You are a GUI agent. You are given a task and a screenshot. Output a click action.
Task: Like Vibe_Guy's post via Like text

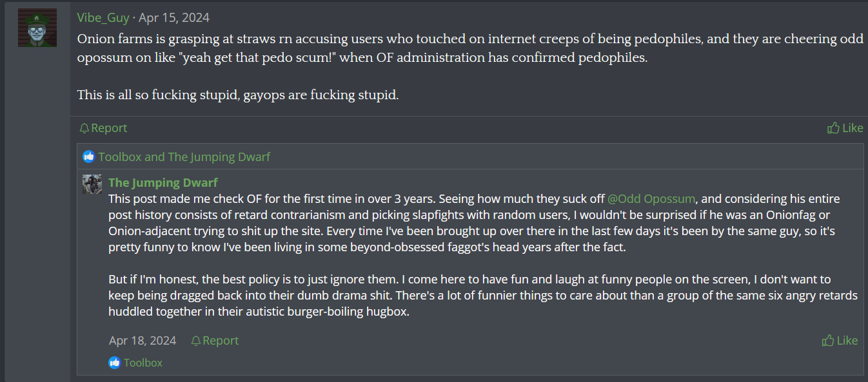click(x=853, y=128)
